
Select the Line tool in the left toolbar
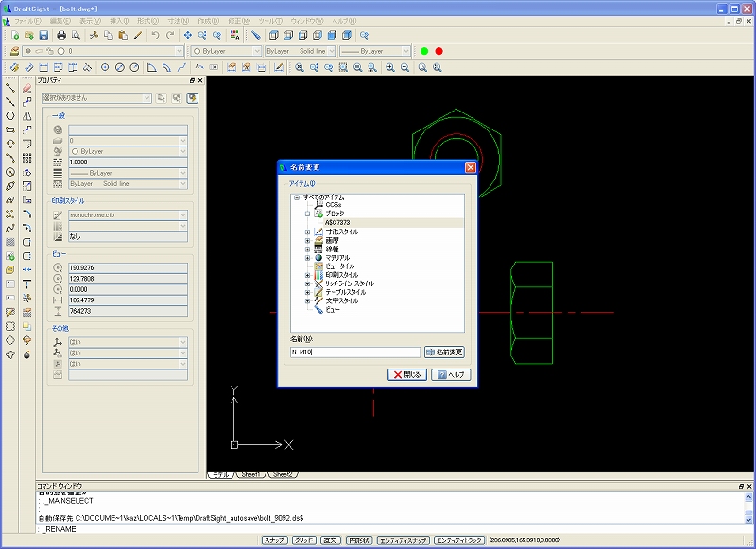click(9, 88)
